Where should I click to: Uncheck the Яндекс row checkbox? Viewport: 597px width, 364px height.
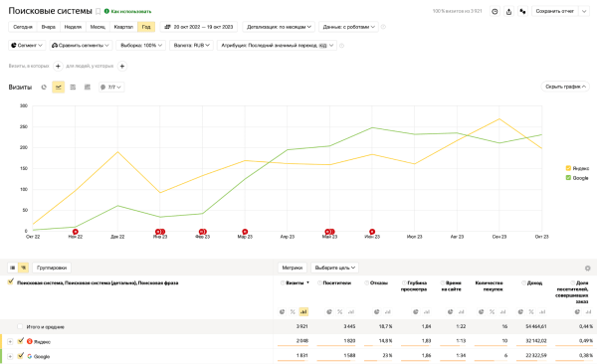click(21, 341)
